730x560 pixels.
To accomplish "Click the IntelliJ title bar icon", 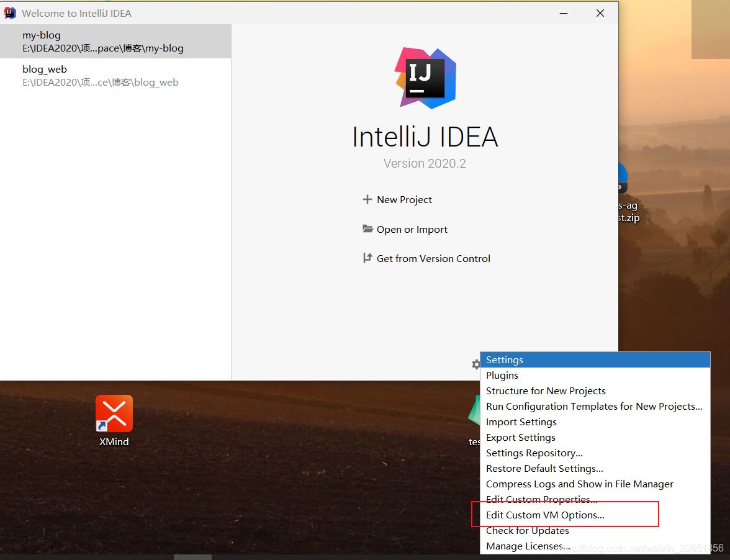I will (x=10, y=13).
